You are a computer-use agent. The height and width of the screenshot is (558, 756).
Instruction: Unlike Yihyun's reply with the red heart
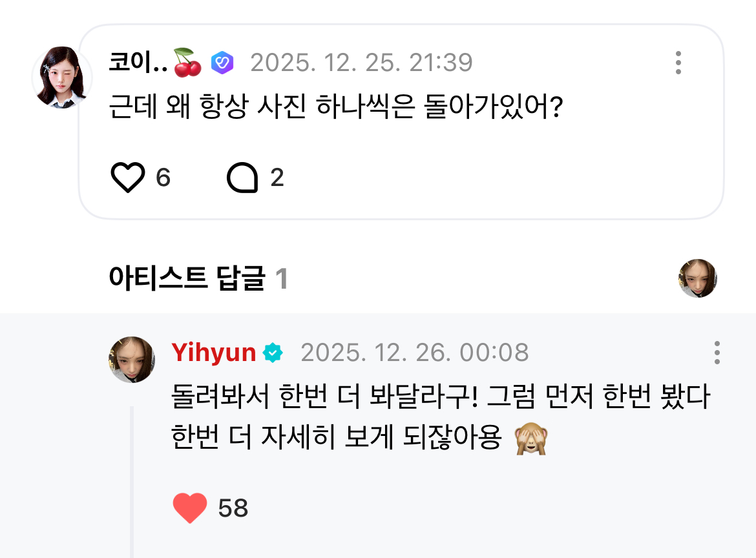(x=190, y=508)
